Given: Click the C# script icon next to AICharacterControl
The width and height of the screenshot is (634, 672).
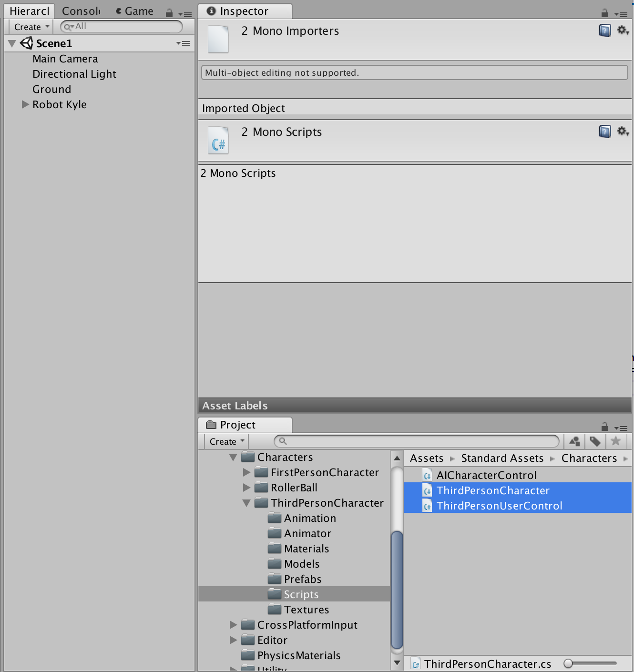Looking at the screenshot, I should [427, 475].
